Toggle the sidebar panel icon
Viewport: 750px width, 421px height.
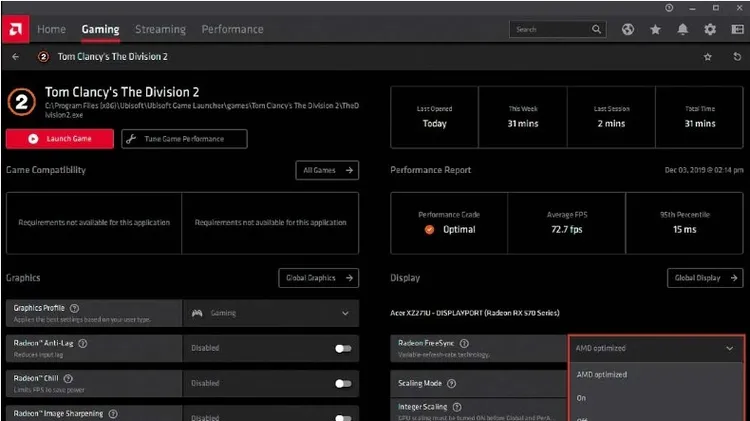[738, 29]
